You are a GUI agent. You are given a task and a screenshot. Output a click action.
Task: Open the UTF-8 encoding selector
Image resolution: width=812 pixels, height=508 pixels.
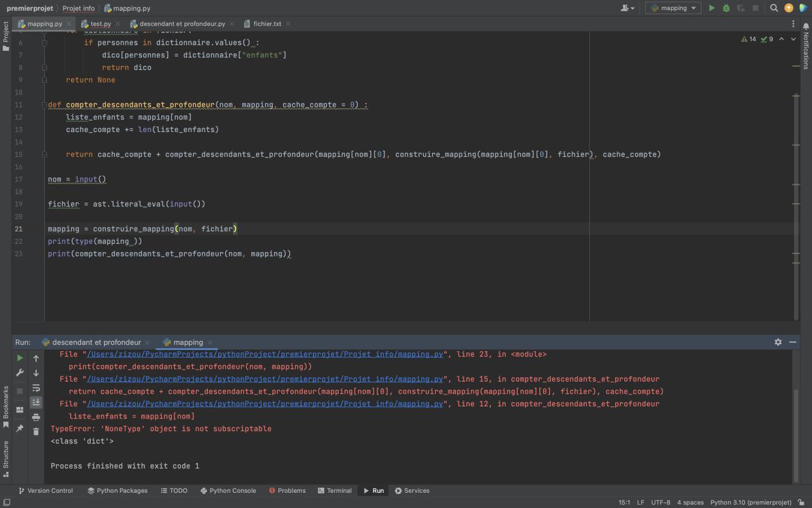point(660,502)
